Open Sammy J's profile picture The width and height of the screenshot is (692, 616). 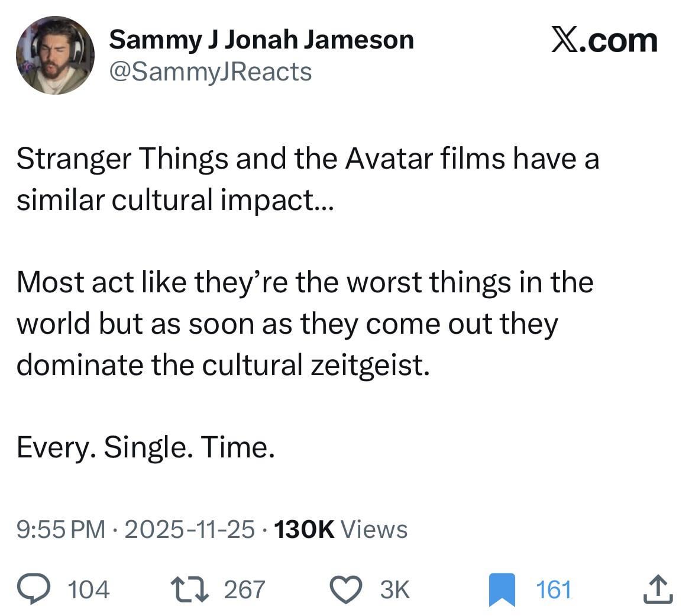coord(55,55)
